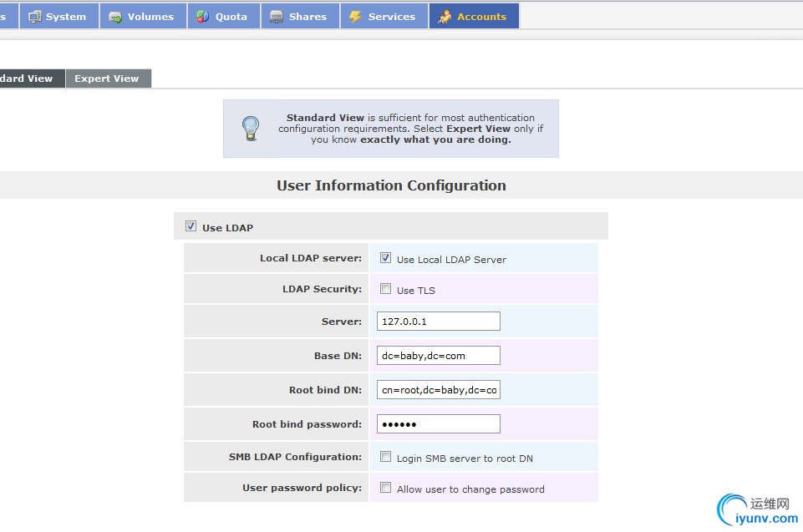Click the Root bind DN input field

(x=438, y=390)
